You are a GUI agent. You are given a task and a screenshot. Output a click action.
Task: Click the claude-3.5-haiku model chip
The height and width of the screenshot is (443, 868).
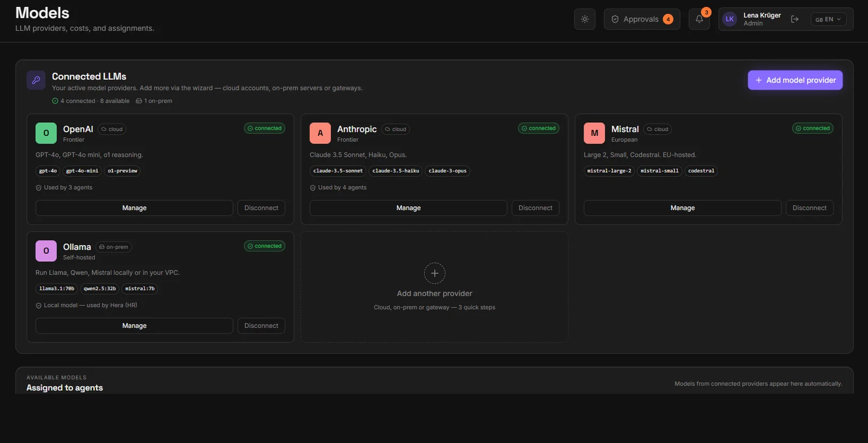click(396, 171)
